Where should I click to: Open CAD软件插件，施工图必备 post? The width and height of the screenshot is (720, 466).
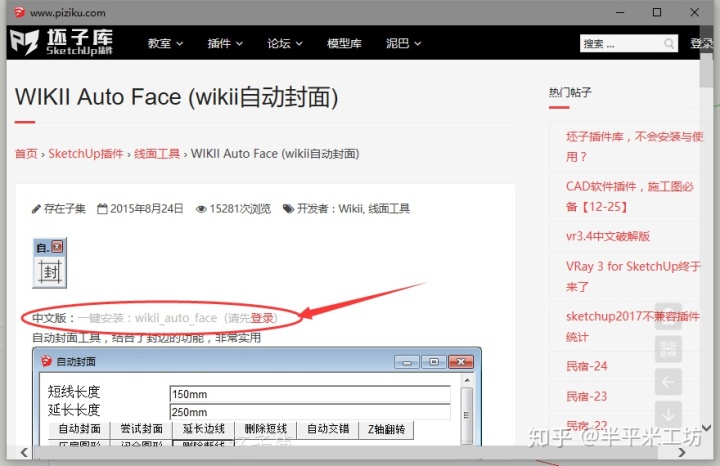click(x=629, y=197)
